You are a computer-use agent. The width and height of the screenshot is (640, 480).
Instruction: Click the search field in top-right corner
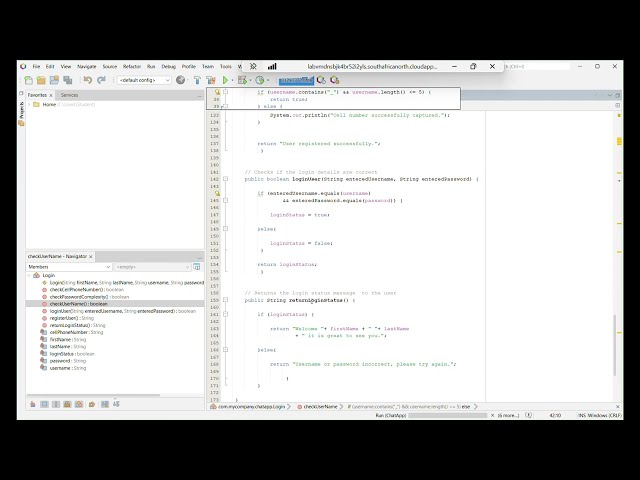[x=537, y=66]
